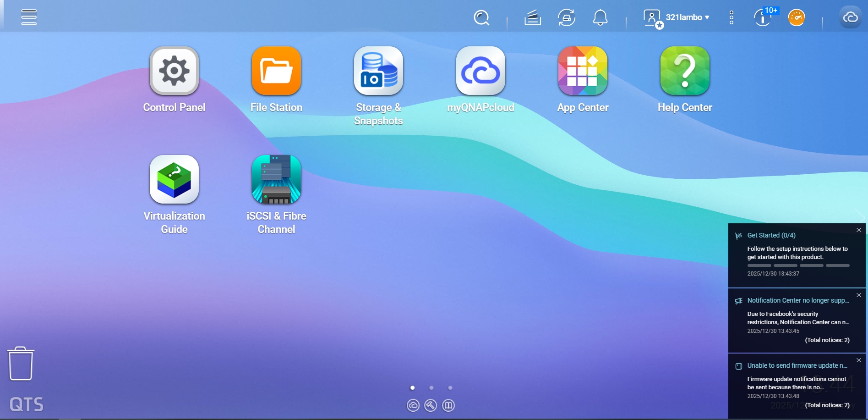
Task: Go to second desktop page dot
Action: [x=431, y=388]
